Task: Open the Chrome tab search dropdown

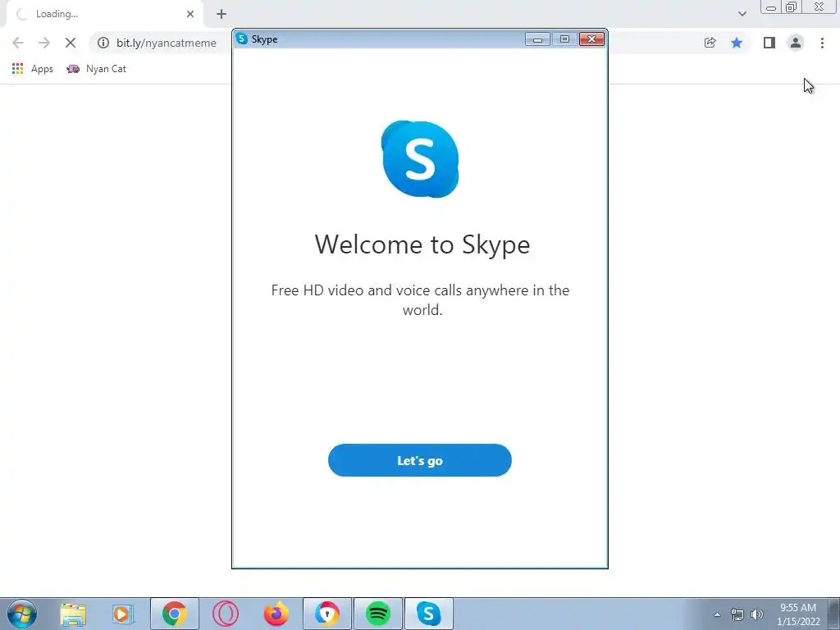Action: (x=742, y=14)
